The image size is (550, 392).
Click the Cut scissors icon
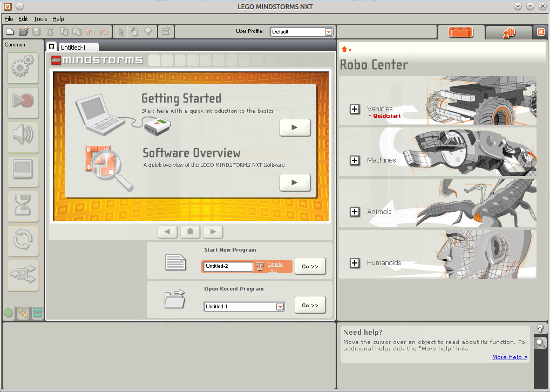tap(50, 31)
